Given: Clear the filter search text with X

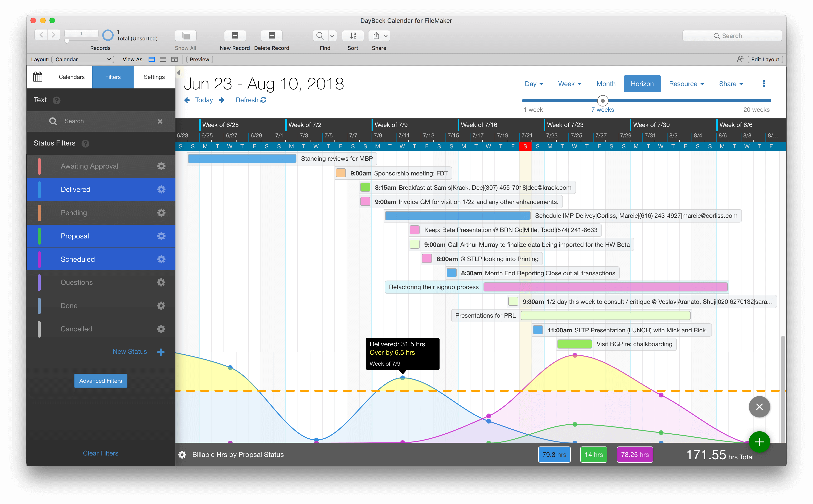Looking at the screenshot, I should coord(160,121).
